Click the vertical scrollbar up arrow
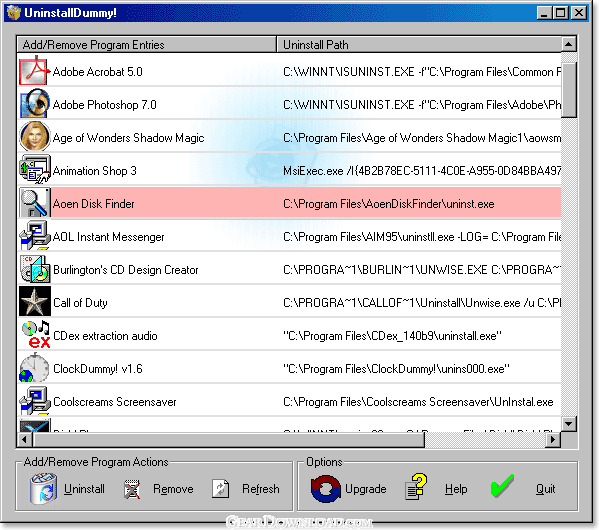Screen dimensions: 599x530 tap(569, 44)
